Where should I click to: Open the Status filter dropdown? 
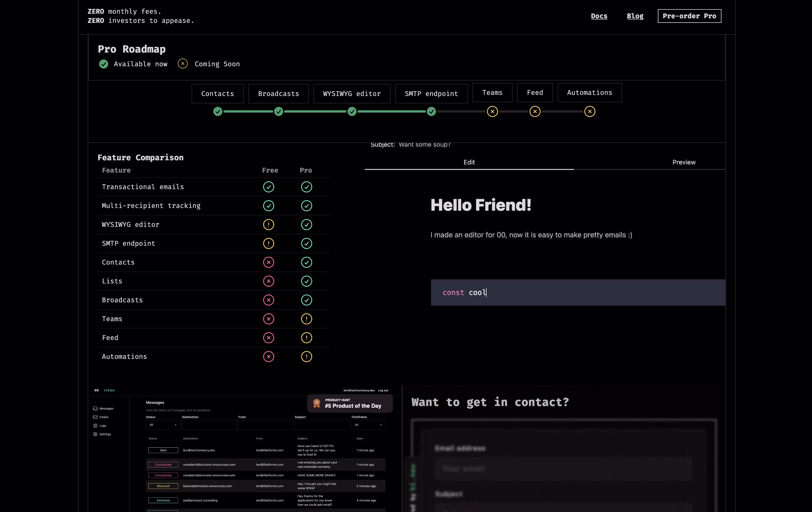162,425
